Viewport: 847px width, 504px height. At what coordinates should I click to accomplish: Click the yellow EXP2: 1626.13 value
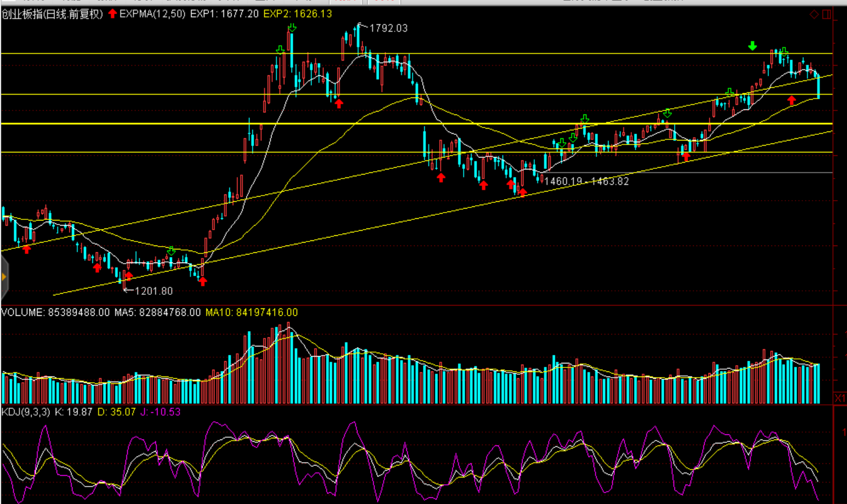coord(298,14)
